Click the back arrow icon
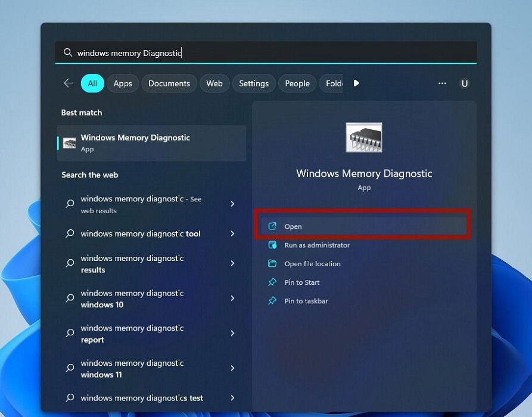This screenshot has height=417, width=532. [69, 83]
